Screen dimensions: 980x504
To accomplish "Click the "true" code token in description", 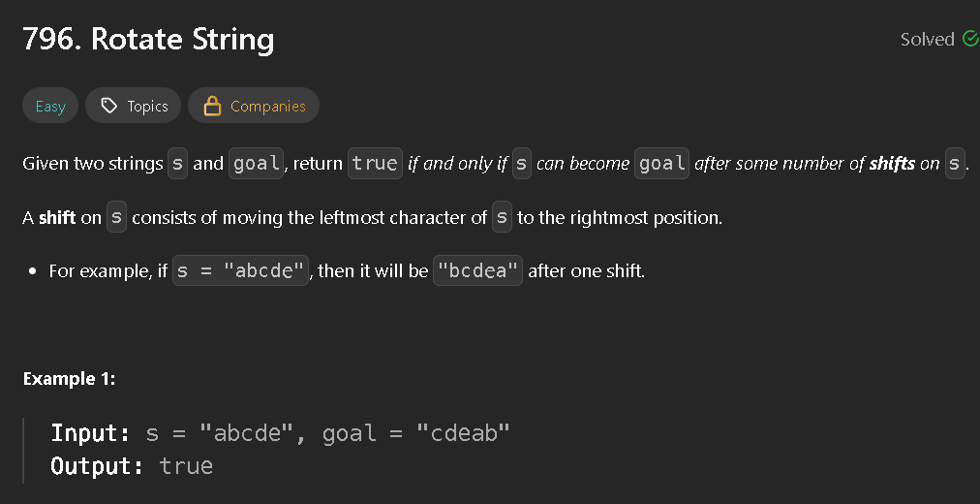I will 375,163.
